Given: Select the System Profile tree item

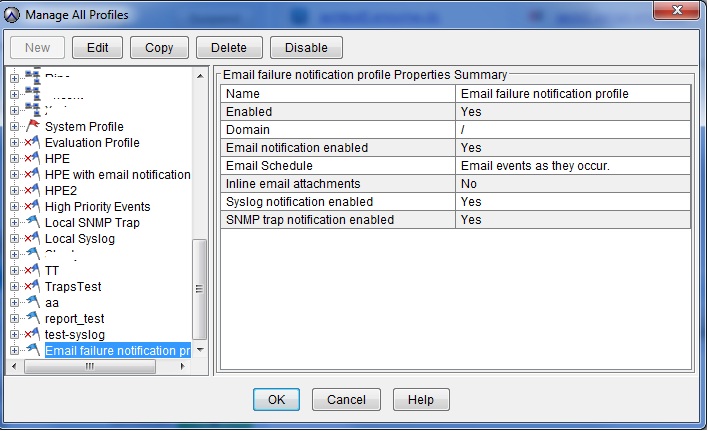Looking at the screenshot, I should pyautogui.click(x=84, y=127).
